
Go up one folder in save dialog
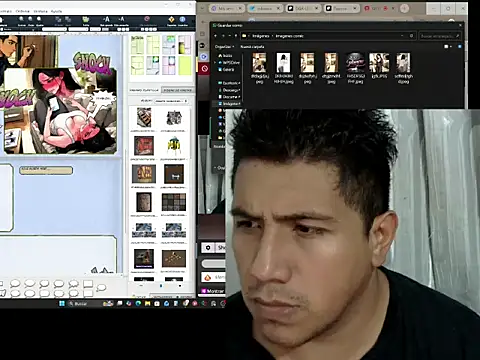pyautogui.click(x=236, y=36)
